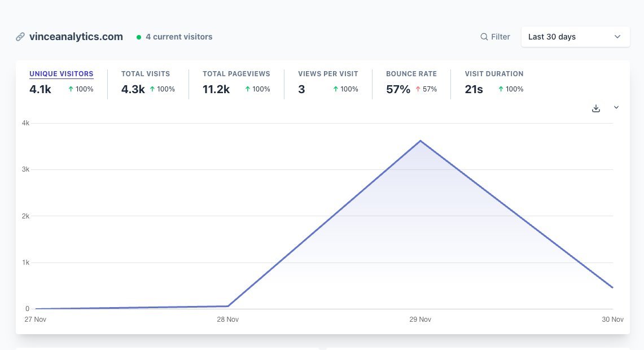Select the Unique Visitors metric tab
The image size is (644, 350).
tap(61, 74)
